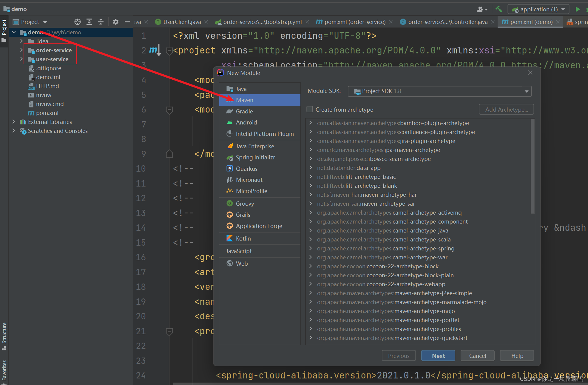The width and height of the screenshot is (588, 385).
Task: Select Gradle in the module type list
Action: 244,111
